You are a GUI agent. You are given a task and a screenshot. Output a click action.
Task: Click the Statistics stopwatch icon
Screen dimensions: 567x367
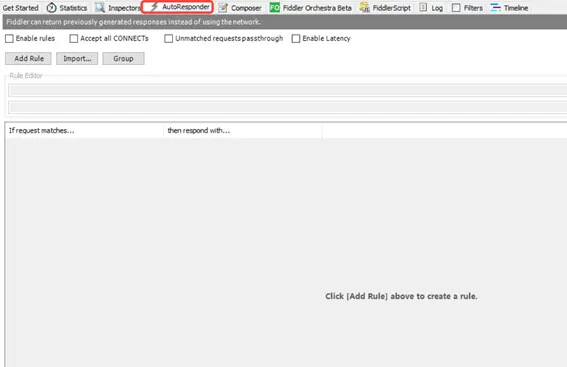pos(51,8)
